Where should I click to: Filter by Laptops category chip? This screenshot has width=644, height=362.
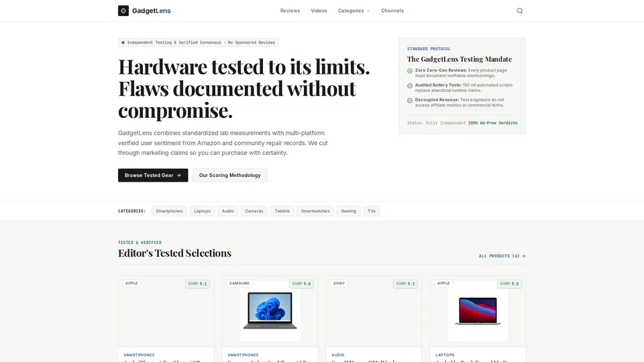(x=202, y=211)
